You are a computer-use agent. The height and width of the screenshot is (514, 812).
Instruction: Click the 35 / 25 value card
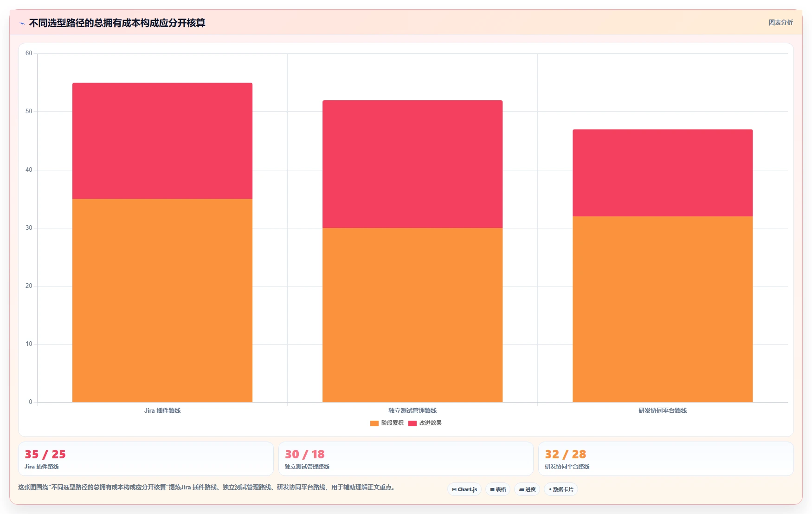click(x=146, y=459)
